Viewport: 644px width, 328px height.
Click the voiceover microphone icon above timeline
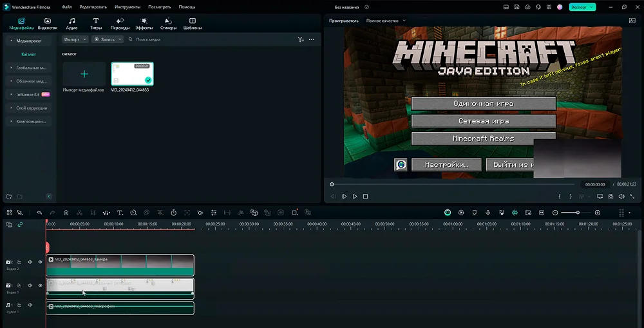click(488, 212)
